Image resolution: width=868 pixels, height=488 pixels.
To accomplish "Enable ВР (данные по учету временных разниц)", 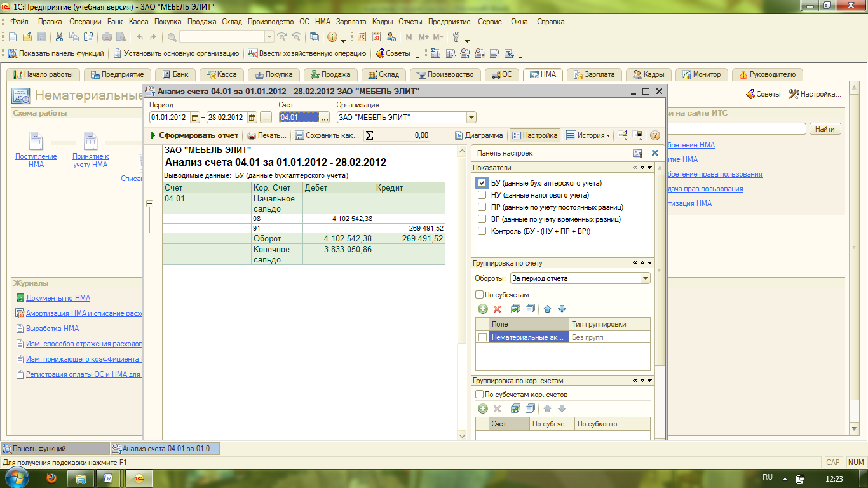I will pos(482,219).
